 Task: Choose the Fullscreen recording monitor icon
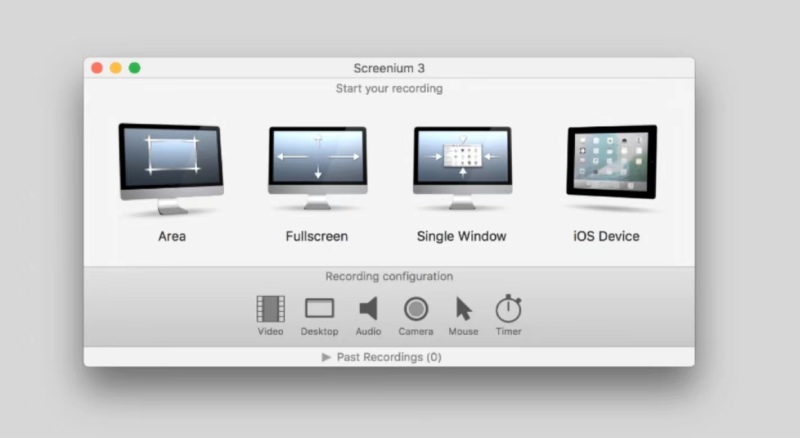(x=317, y=168)
